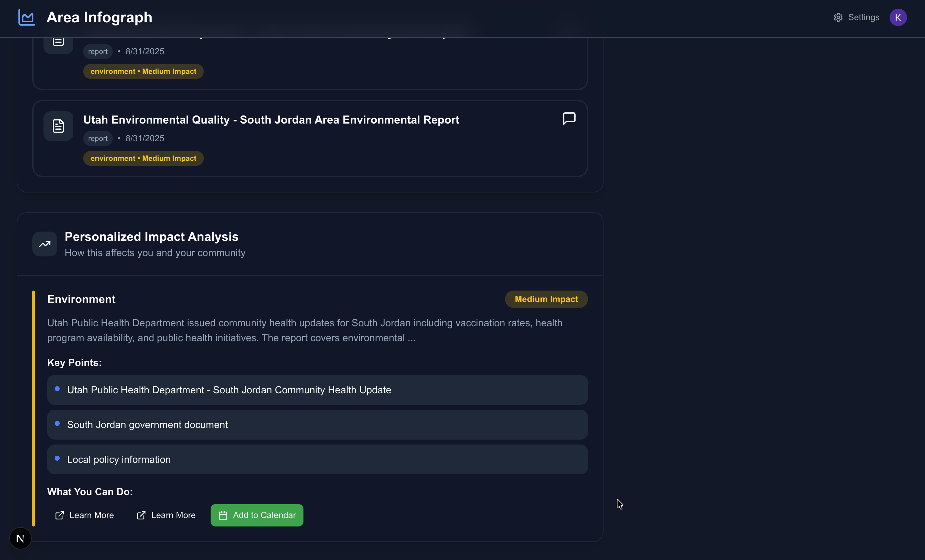The width and height of the screenshot is (925, 560).
Task: Select key point South Jordan government document
Action: [147, 425]
